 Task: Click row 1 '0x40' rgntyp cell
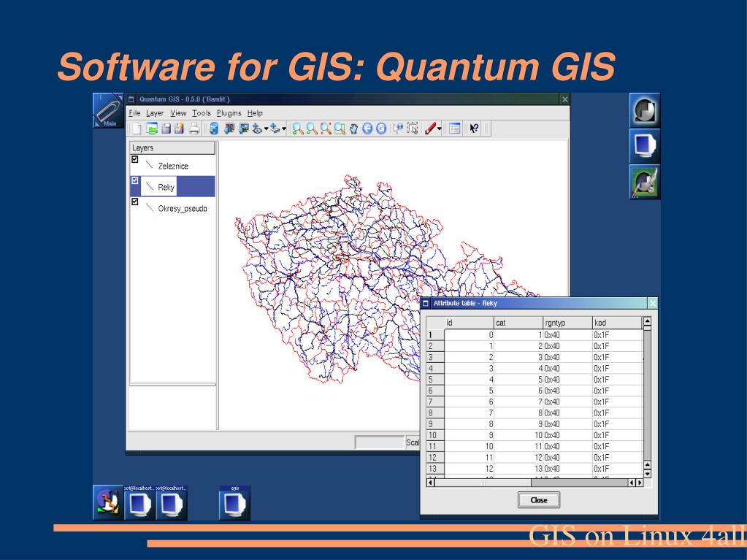pyautogui.click(x=568, y=335)
